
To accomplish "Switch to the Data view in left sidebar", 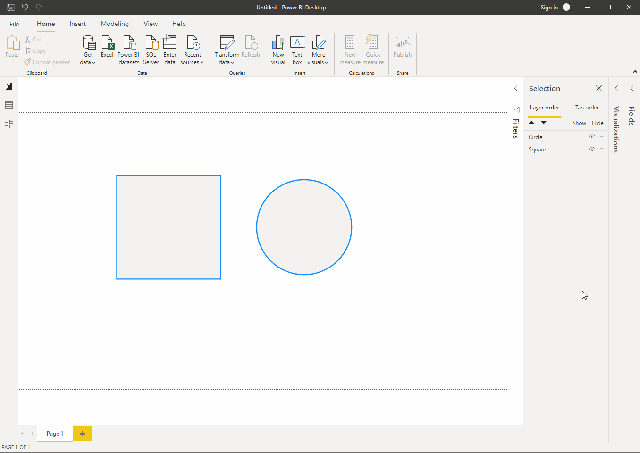I will [x=9, y=105].
